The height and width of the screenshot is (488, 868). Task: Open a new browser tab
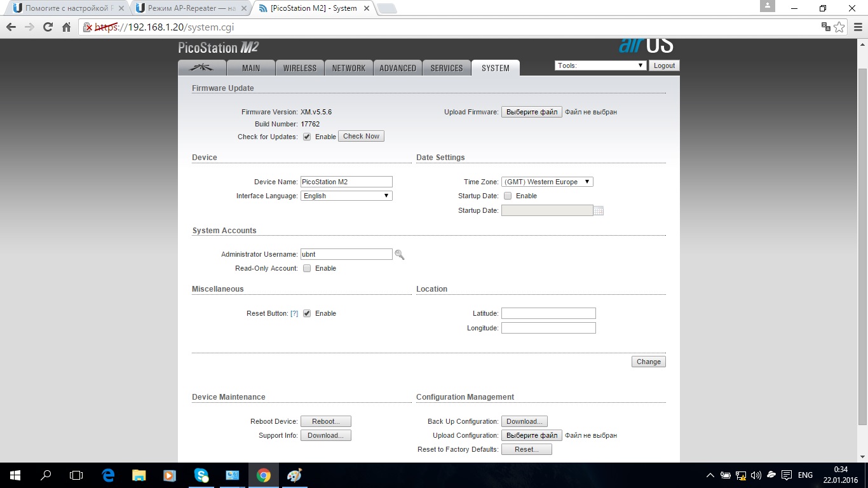point(386,8)
